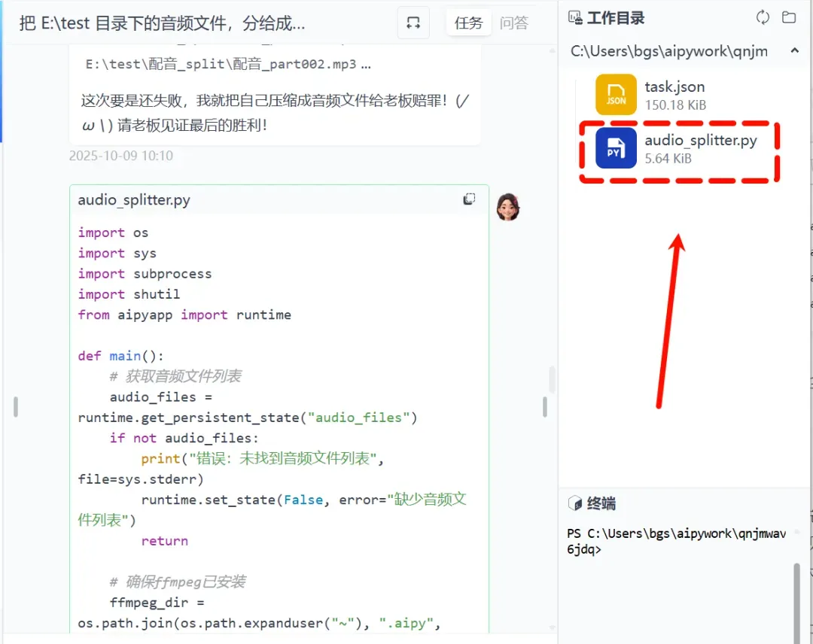Click the def main(): code line
Viewport: 813px width, 644px height.
120,356
